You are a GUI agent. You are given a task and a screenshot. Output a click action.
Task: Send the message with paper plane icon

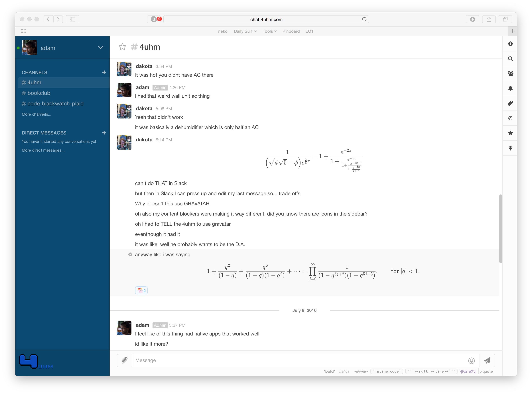tap(487, 360)
